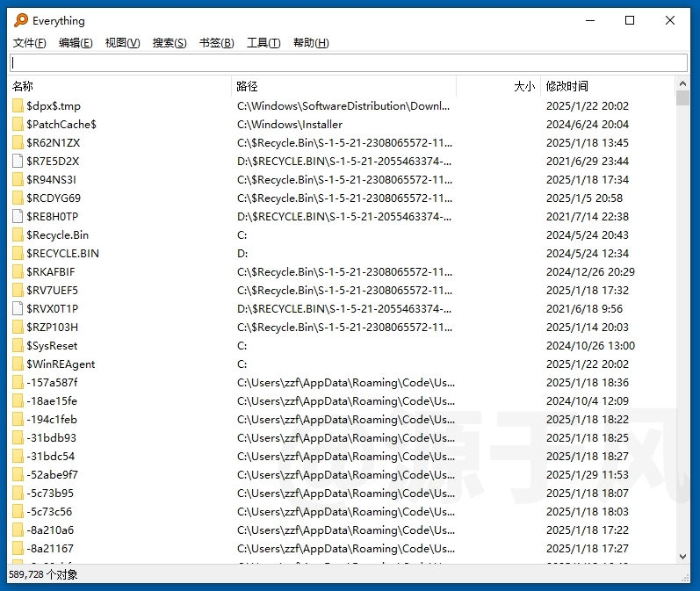Click file icon of $RE8H0TP
The width and height of the screenshot is (700, 591).
tap(18, 217)
